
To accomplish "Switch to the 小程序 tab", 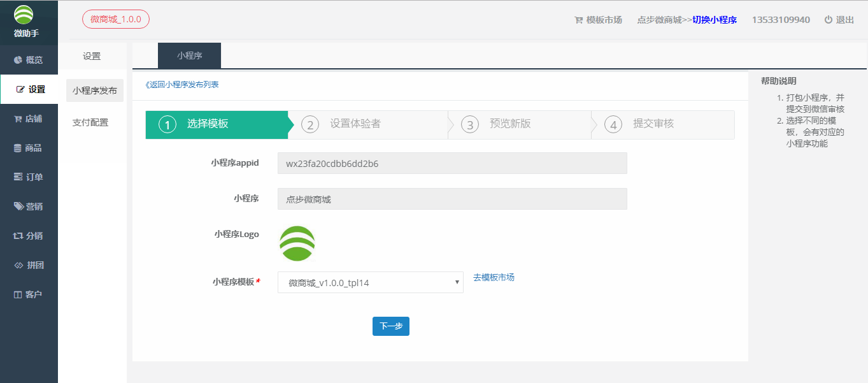I will (x=189, y=55).
